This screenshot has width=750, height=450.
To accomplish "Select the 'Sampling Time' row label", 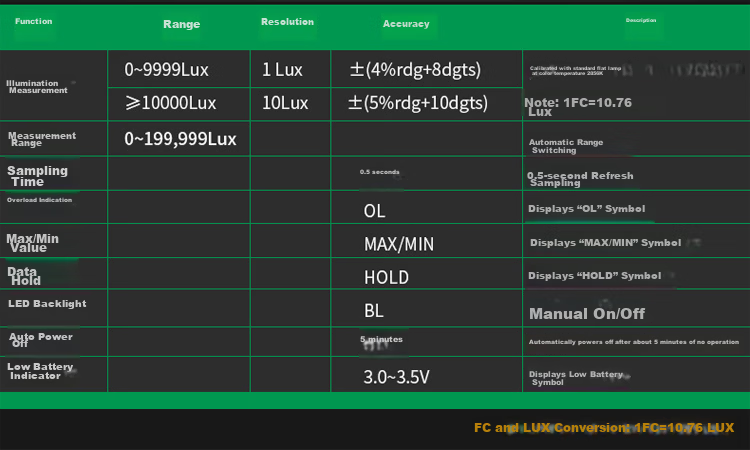I will 37,176.
